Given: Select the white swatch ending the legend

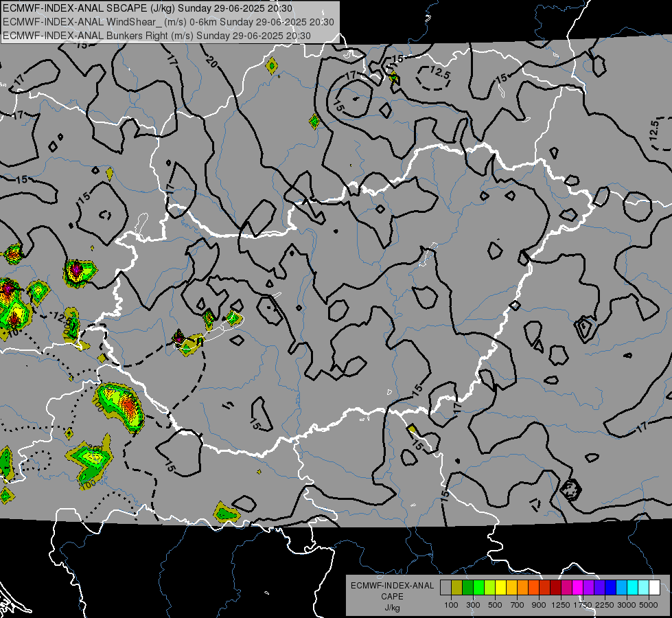Looking at the screenshot, I should pyautogui.click(x=654, y=588).
